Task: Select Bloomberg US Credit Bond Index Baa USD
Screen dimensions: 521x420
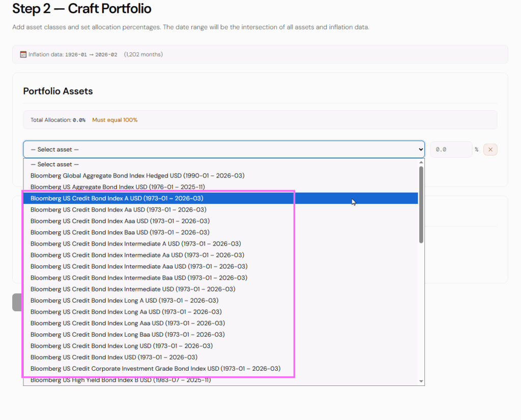Action: (x=120, y=232)
